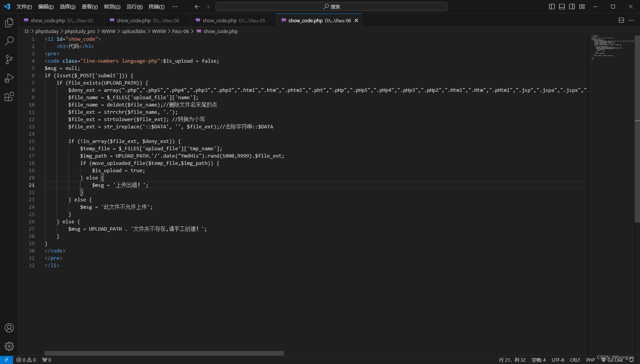
Task: Open the 选择(S) menu
Action: tap(68, 7)
